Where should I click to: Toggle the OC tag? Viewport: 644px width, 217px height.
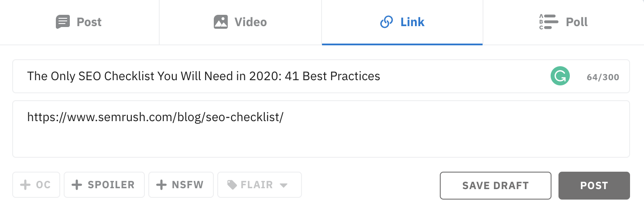pyautogui.click(x=36, y=185)
